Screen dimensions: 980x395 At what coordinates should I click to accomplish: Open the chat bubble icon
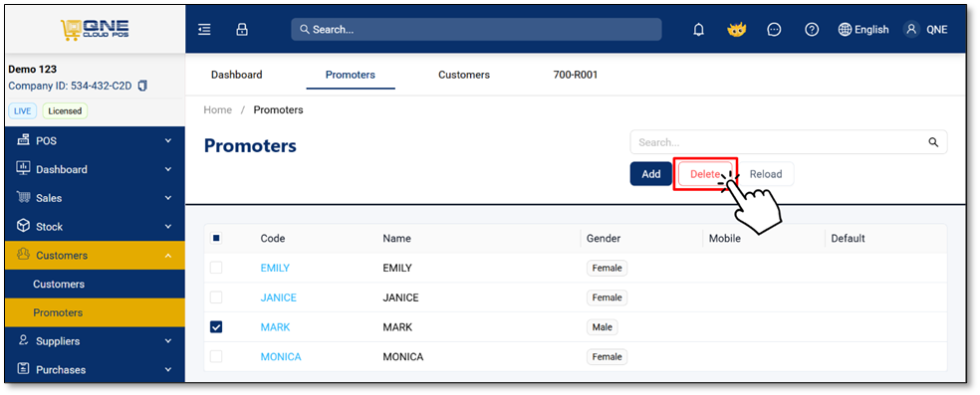(774, 29)
